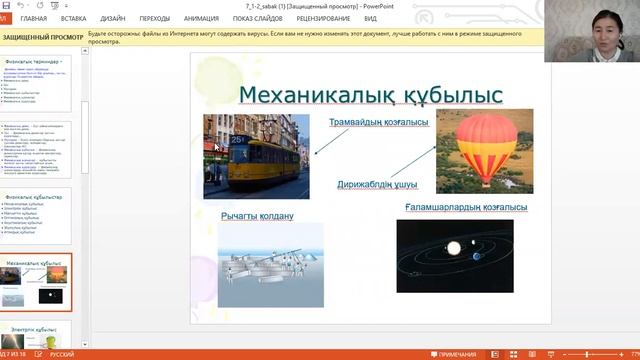Switch to the ДИЗАЙН tab
The image size is (640, 360).
(113, 19)
